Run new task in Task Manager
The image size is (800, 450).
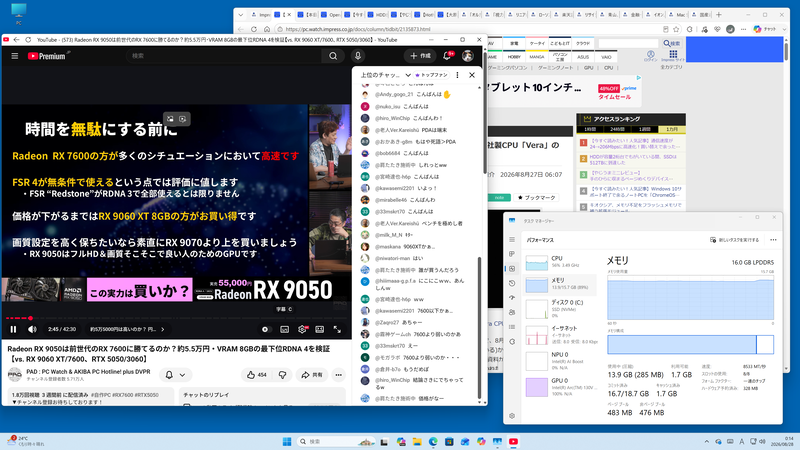735,240
